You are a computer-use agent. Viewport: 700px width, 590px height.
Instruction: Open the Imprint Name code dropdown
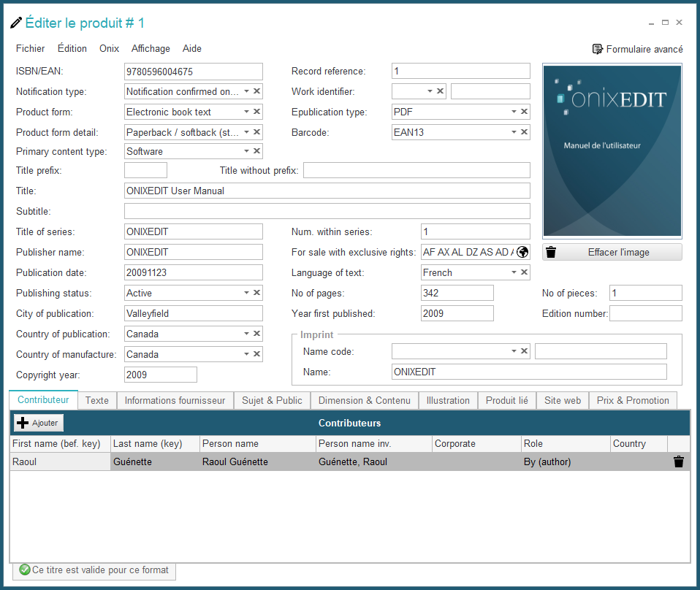click(514, 351)
